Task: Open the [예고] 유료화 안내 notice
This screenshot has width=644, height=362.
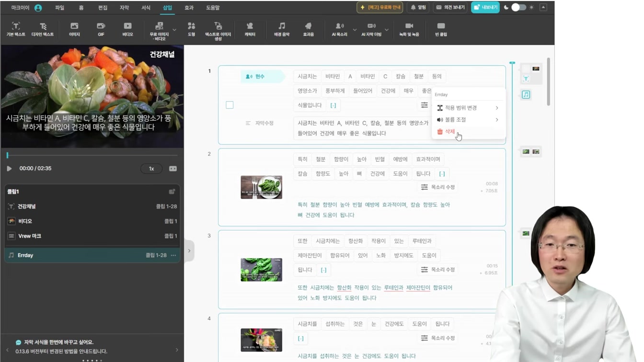Action: tap(379, 8)
